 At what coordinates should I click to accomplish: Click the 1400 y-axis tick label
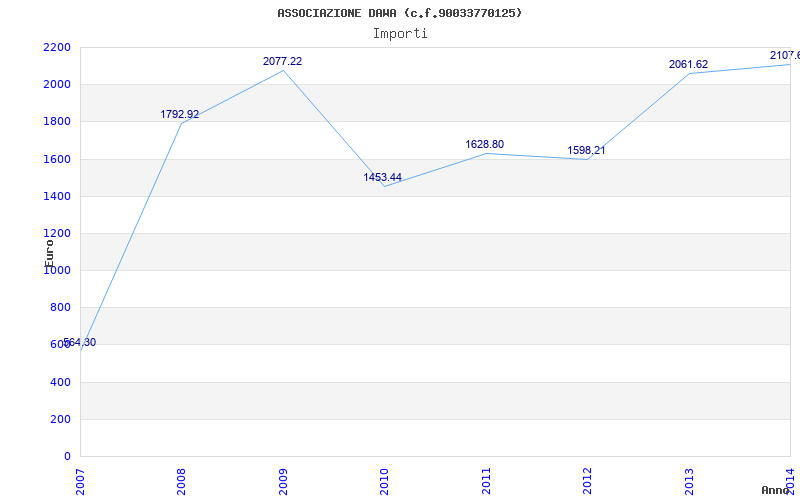[x=57, y=196]
